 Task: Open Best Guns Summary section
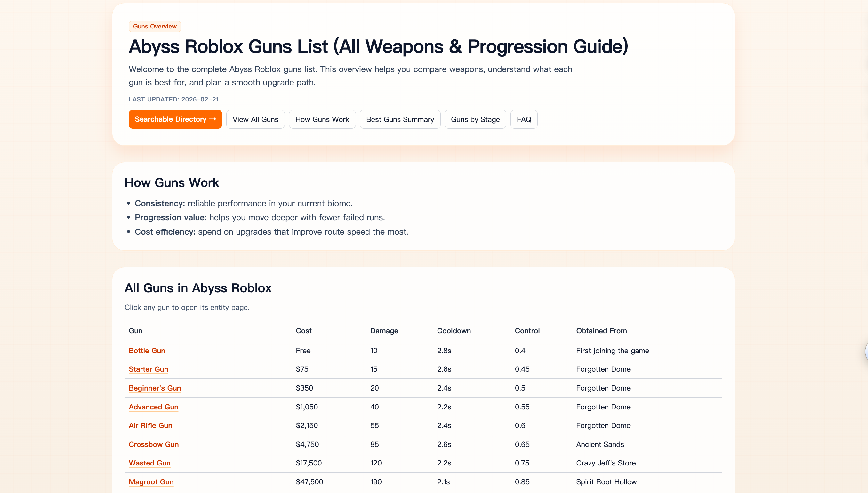click(400, 119)
